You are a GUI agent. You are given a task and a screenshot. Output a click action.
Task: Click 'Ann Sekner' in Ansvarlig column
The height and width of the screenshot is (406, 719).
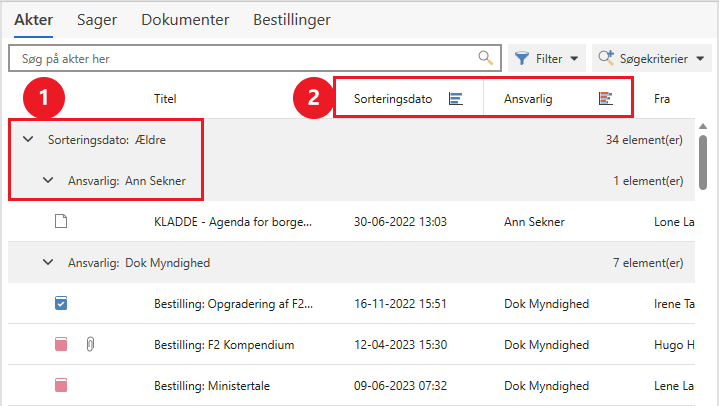coord(534,222)
